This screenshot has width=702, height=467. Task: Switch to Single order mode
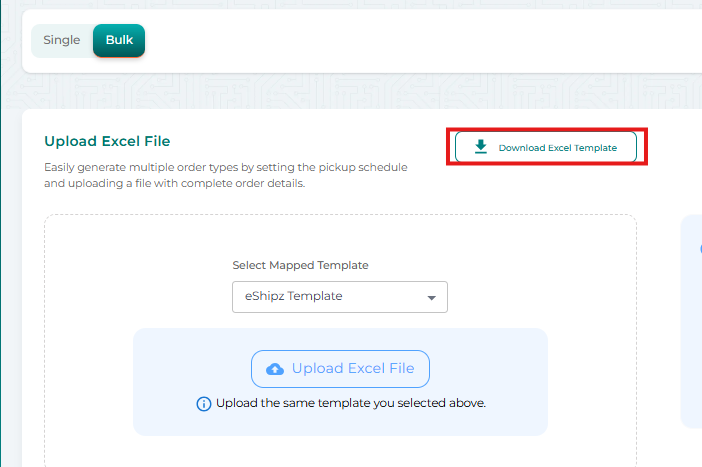(x=62, y=40)
